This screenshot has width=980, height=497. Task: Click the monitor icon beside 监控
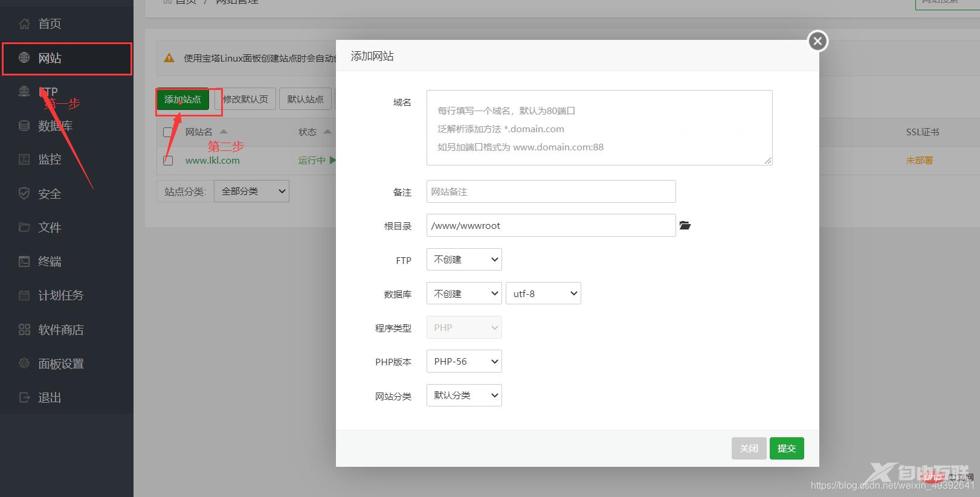24,159
